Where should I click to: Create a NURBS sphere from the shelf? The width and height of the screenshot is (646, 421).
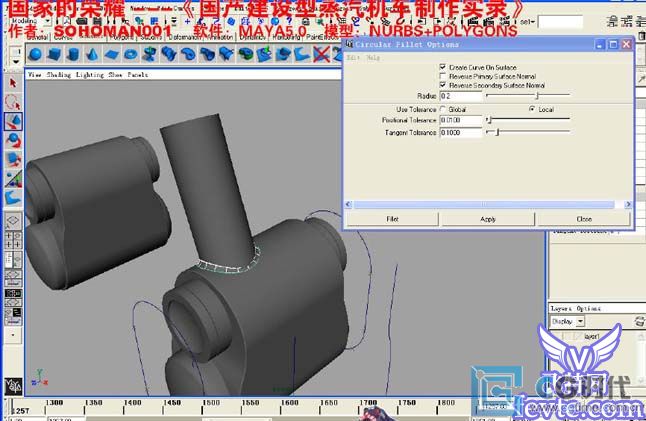point(35,54)
